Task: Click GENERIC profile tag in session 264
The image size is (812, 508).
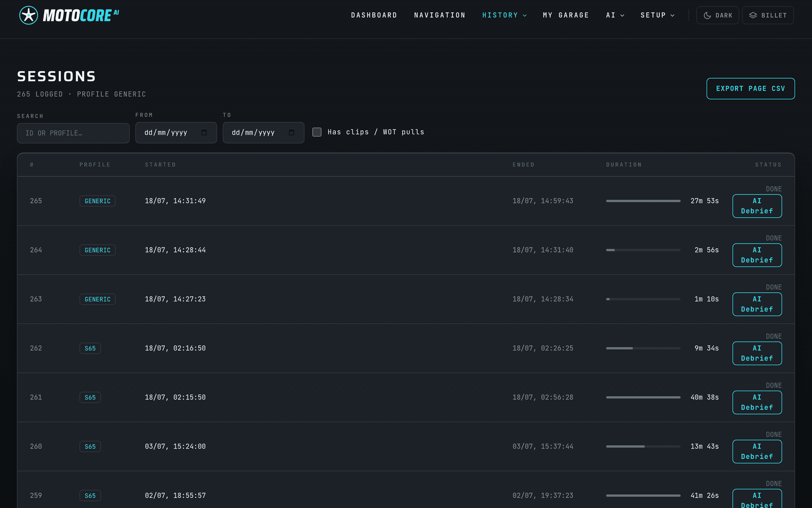Action: [97, 250]
